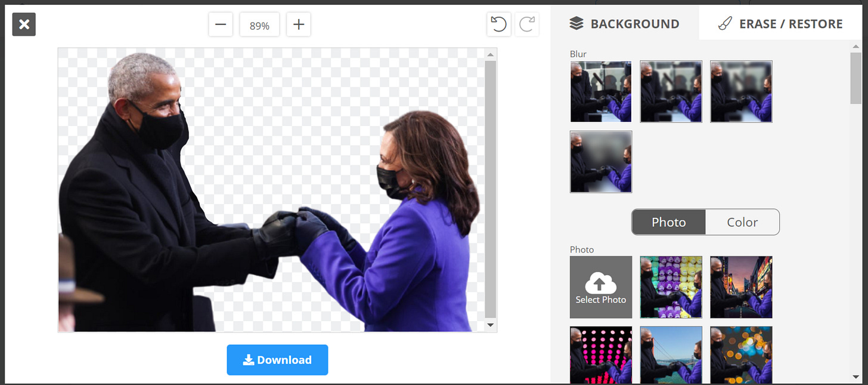Click the background panel scroll up arrow

[855, 46]
